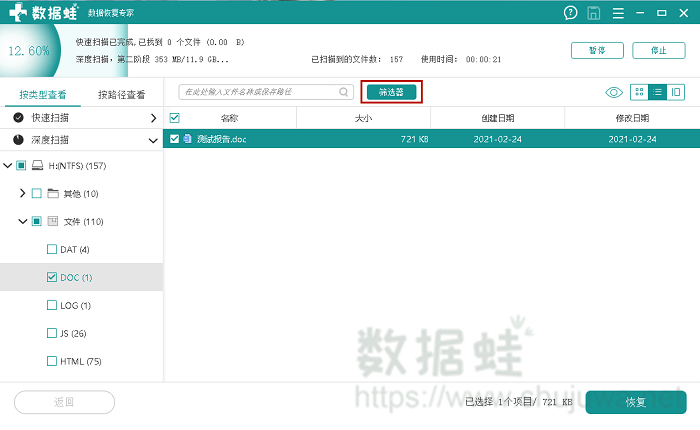Image resolution: width=700 pixels, height=430 pixels.
Task: Select the JS (26) tree label
Action: tap(73, 333)
